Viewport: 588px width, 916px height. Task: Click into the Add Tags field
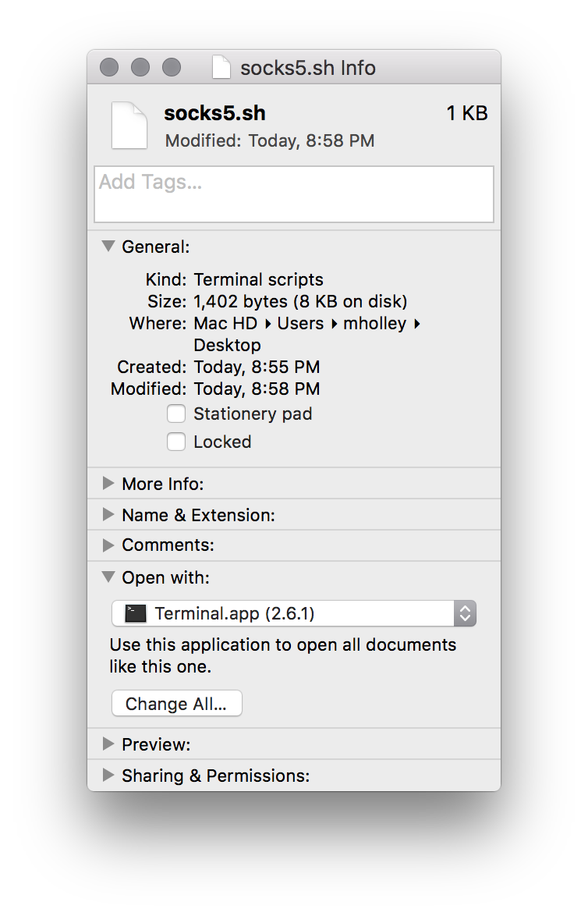tap(293, 194)
